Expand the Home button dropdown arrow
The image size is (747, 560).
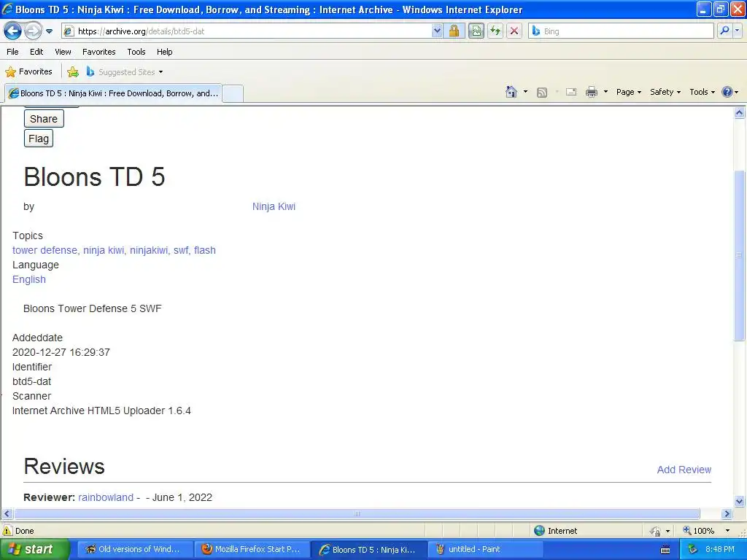525,92
